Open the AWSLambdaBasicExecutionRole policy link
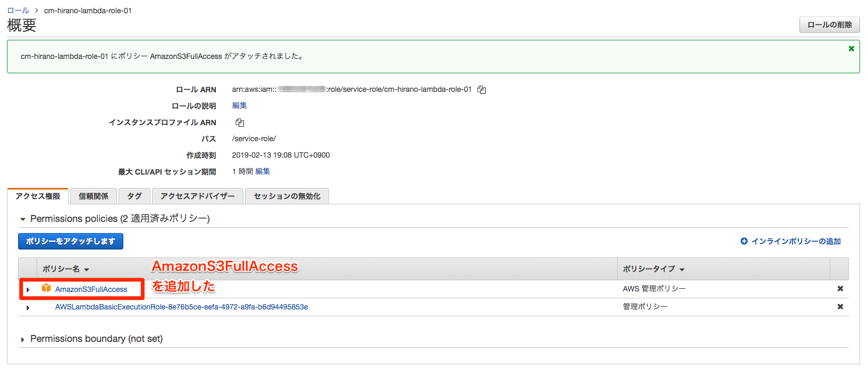 pyautogui.click(x=182, y=307)
